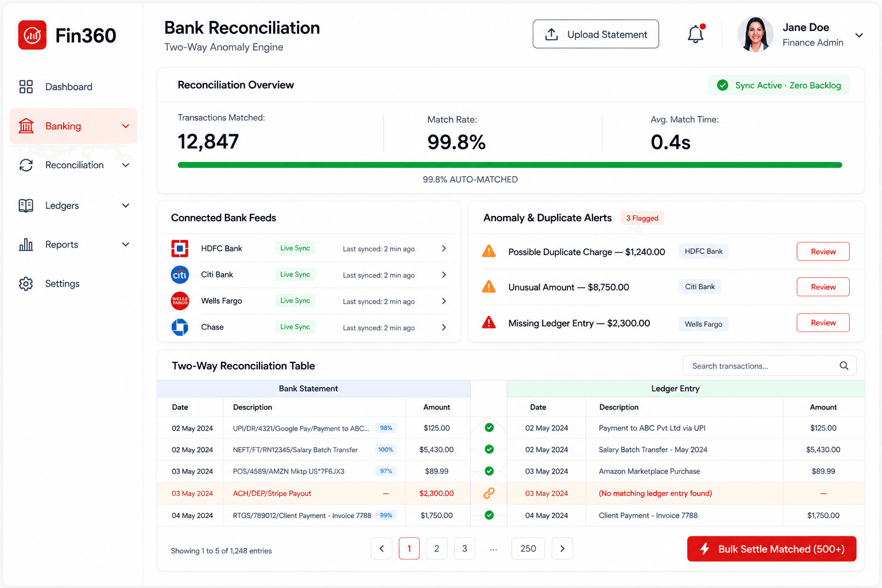
Task: Click the 98% confidence badge
Action: tap(386, 428)
